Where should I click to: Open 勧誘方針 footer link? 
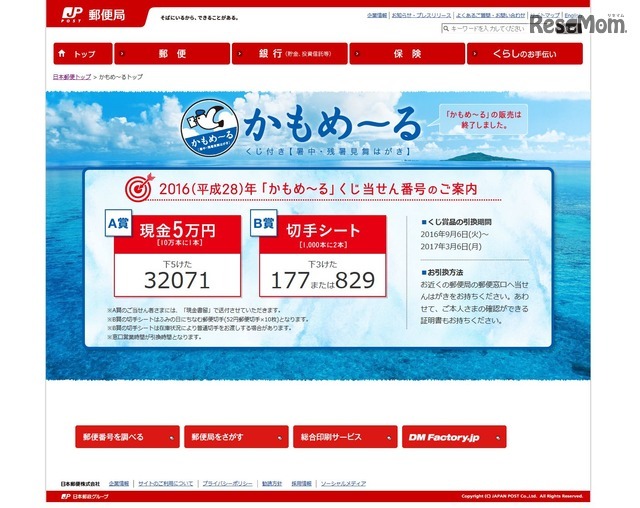coord(272,484)
